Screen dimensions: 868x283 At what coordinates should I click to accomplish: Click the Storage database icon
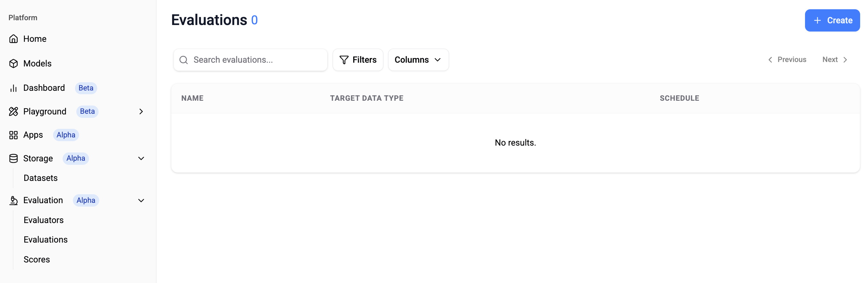coord(13,158)
